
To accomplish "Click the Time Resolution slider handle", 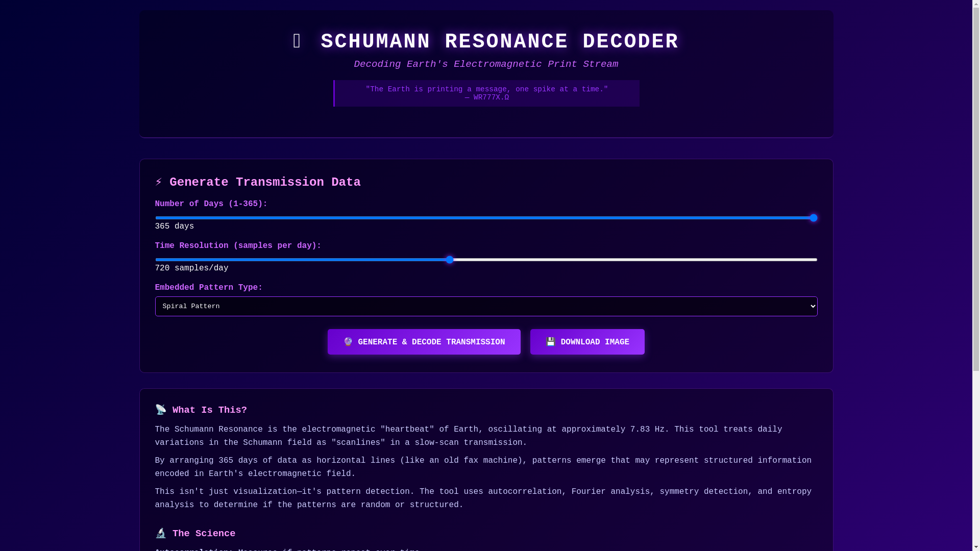I will click(x=449, y=260).
